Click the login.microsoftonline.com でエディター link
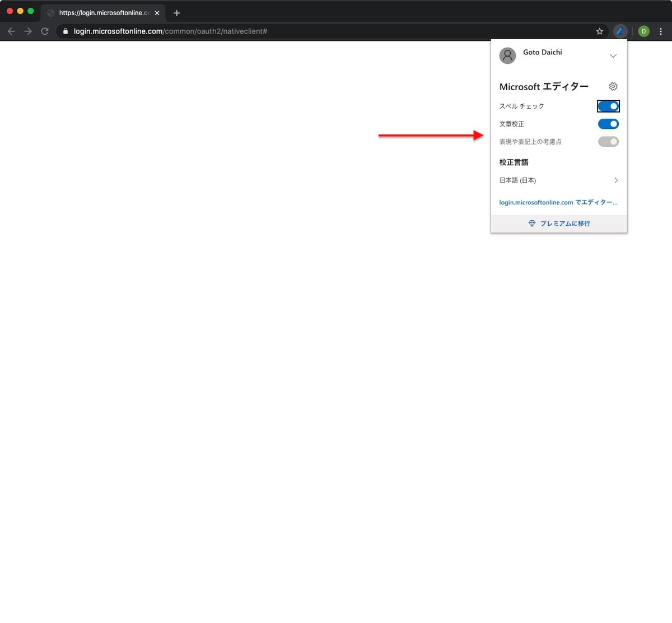The height and width of the screenshot is (623, 672). click(558, 202)
